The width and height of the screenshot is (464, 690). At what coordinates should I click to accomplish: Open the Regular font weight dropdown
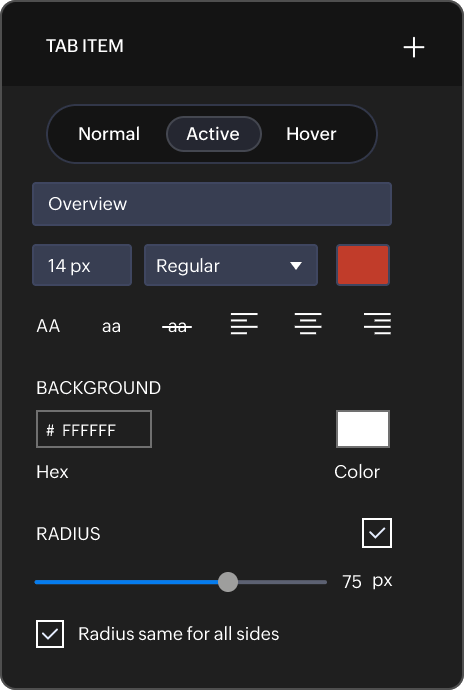click(x=231, y=265)
